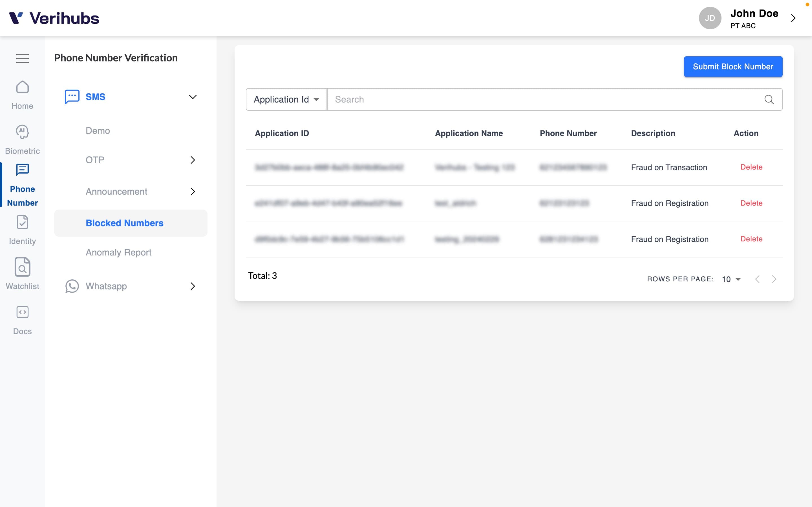Image resolution: width=812 pixels, height=507 pixels.
Task: Click the Watchlist icon in sidebar
Action: [22, 267]
